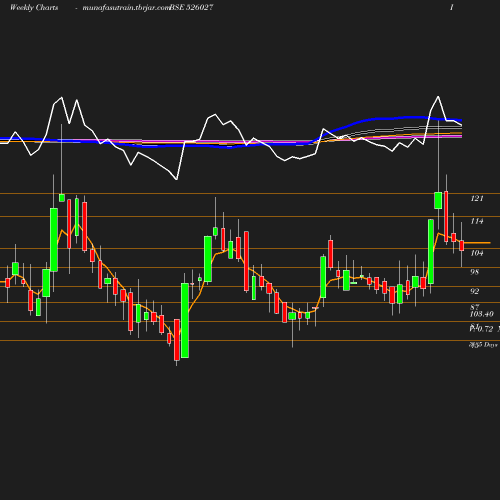Click the 'Days' label at bottom right
The height and width of the screenshot is (500, 500).
[491, 345]
